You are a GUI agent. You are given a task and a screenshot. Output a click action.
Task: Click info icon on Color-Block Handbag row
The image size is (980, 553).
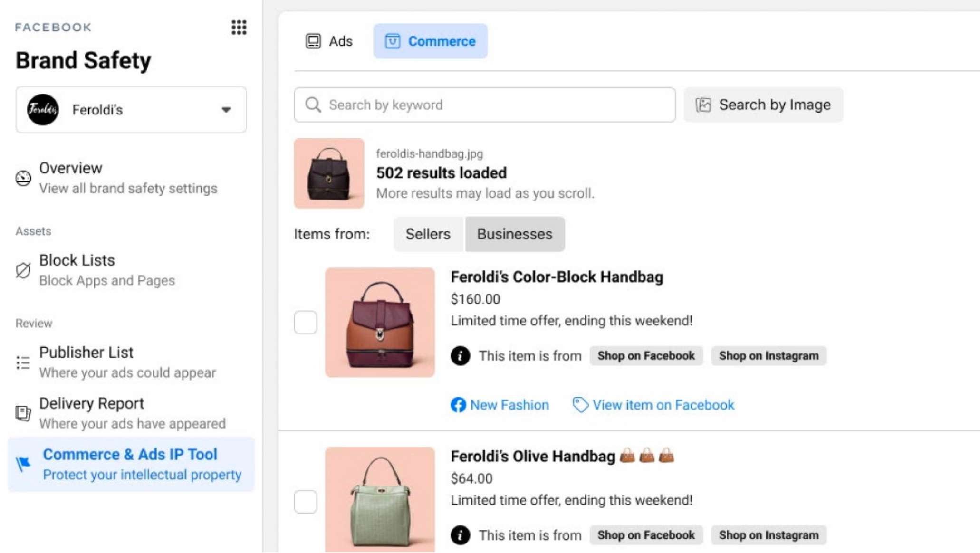click(460, 356)
